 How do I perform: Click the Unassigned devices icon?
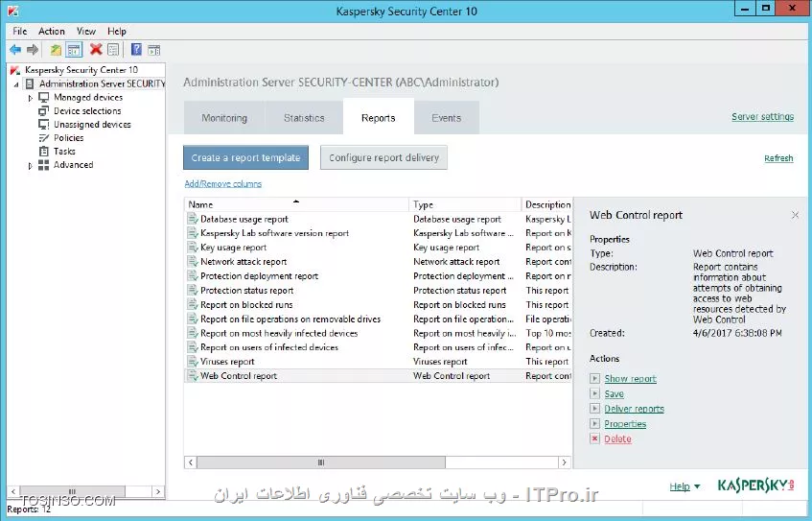pyautogui.click(x=44, y=124)
